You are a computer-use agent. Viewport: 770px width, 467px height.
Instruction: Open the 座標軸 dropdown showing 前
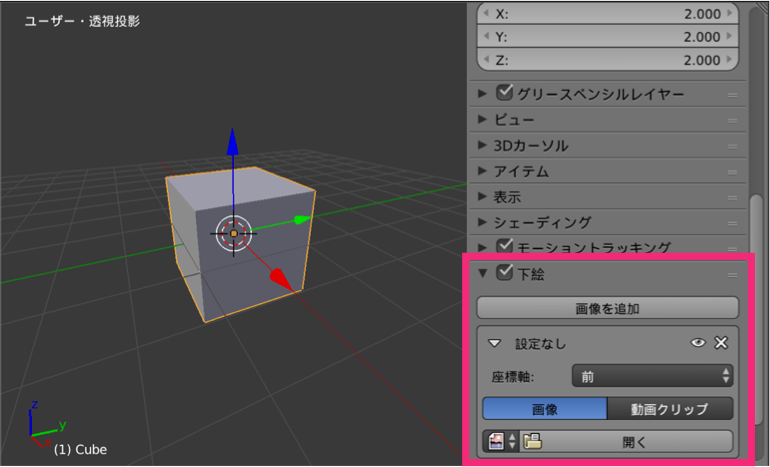tap(652, 376)
